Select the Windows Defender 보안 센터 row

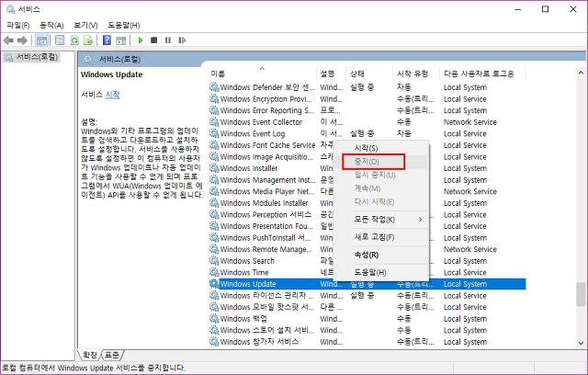[367, 87]
